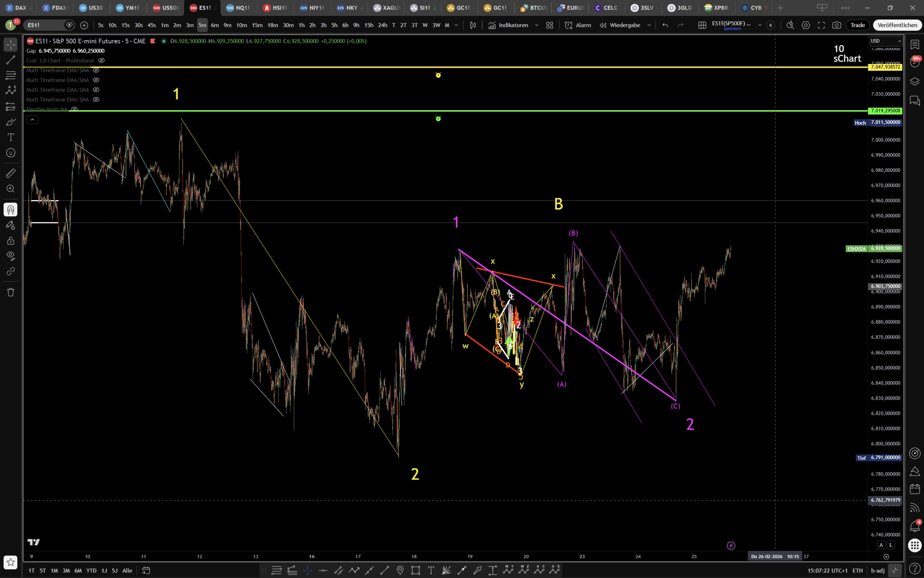Viewport: 924px width, 578px height.
Task: Open the USD currency dropdown
Action: pyautogui.click(x=886, y=41)
